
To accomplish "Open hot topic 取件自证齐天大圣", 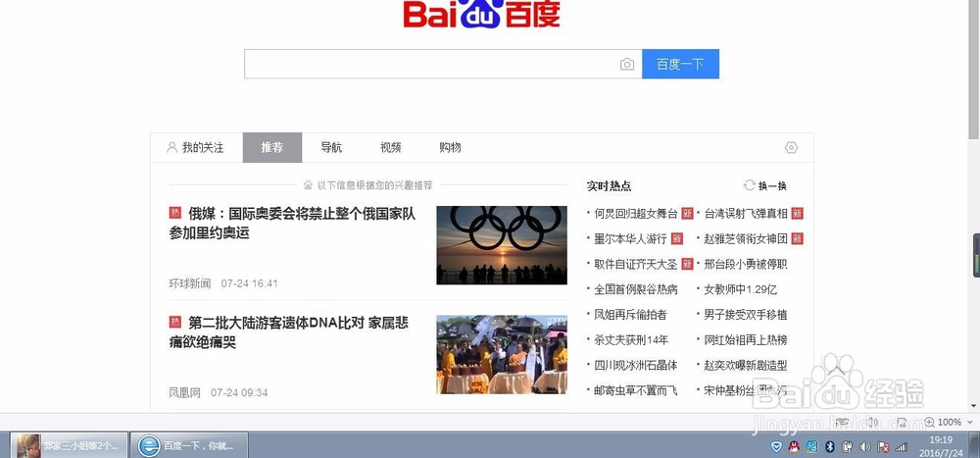I will (x=636, y=264).
